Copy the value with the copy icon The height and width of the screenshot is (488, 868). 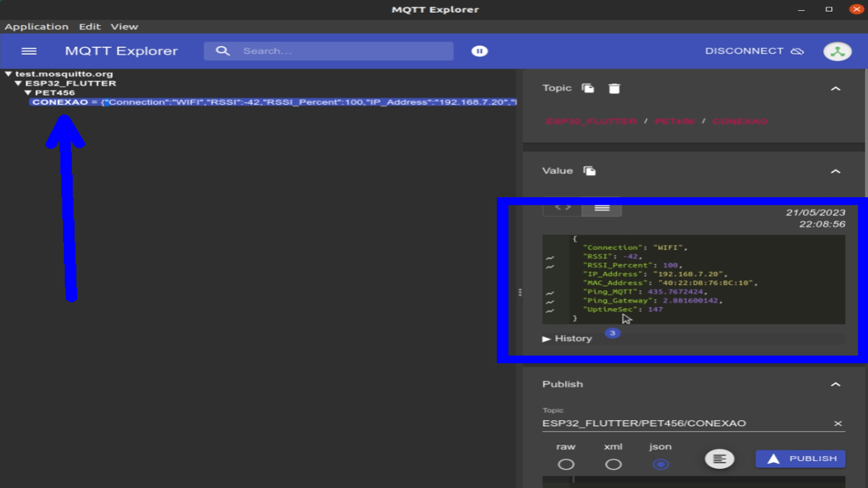point(589,171)
